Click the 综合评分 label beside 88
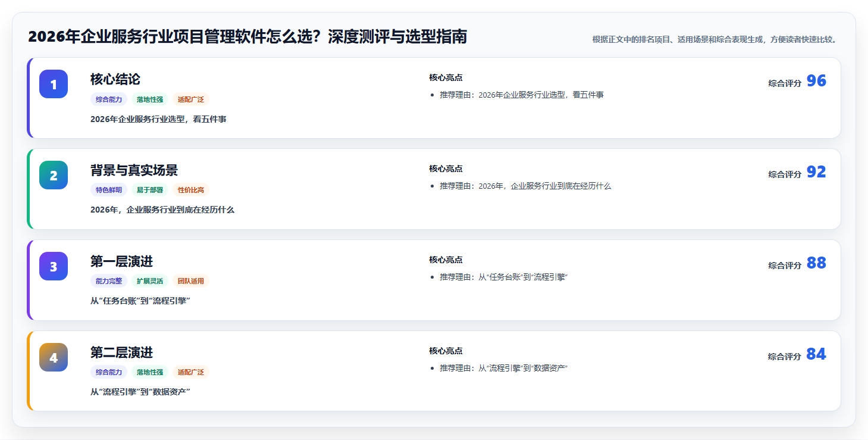Screen dimensions: 868x440 (785, 266)
